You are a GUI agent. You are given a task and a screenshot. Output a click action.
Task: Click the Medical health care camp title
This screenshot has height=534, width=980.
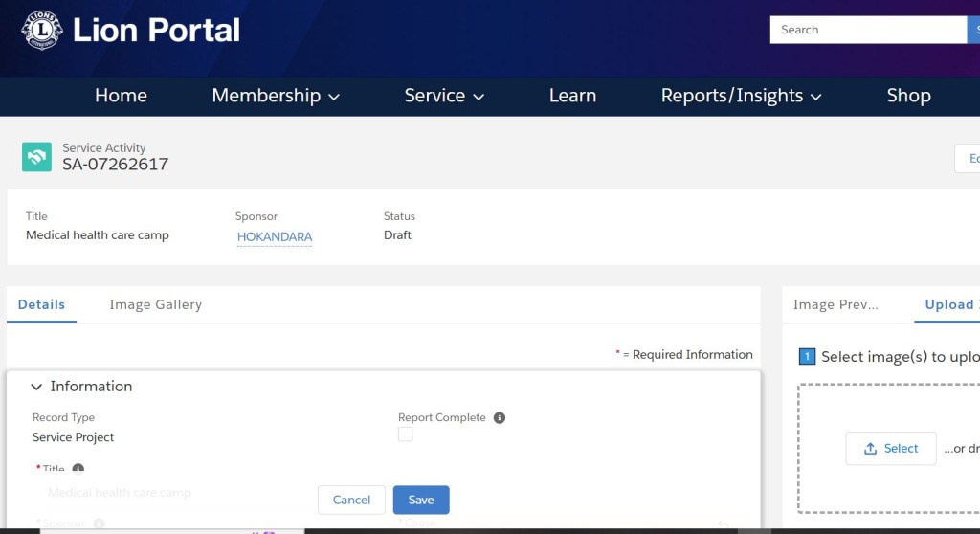pyautogui.click(x=98, y=235)
